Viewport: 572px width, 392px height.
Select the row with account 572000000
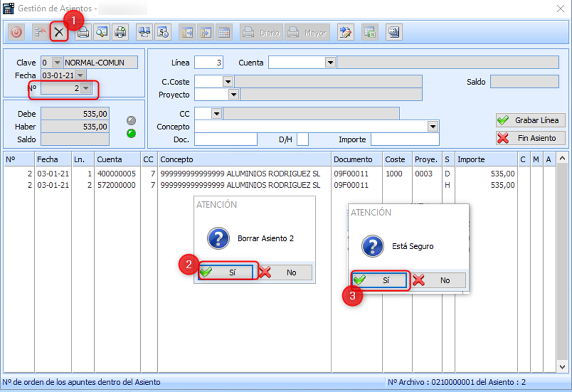pyautogui.click(x=116, y=185)
